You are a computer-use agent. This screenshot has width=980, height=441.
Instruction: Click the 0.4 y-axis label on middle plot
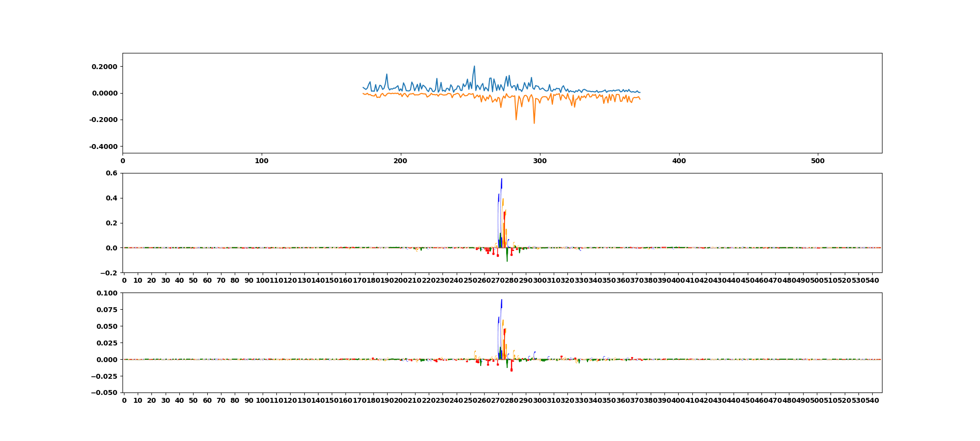pos(112,198)
